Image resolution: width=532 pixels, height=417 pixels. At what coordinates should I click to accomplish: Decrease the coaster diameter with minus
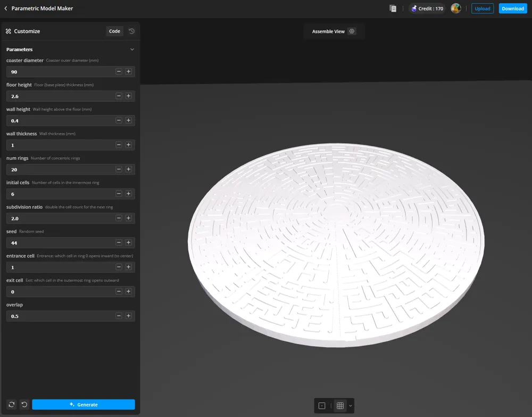click(119, 71)
